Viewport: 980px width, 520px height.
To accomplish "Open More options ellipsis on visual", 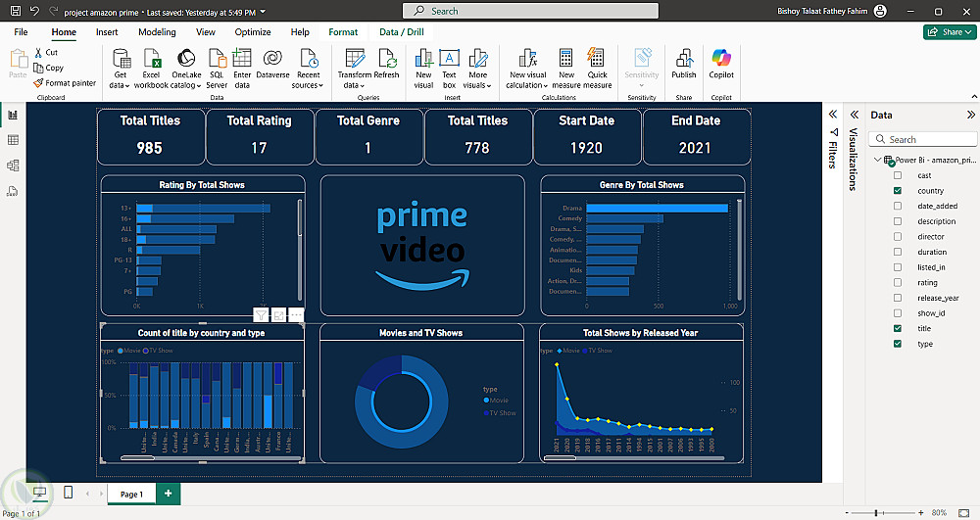I will [x=296, y=315].
